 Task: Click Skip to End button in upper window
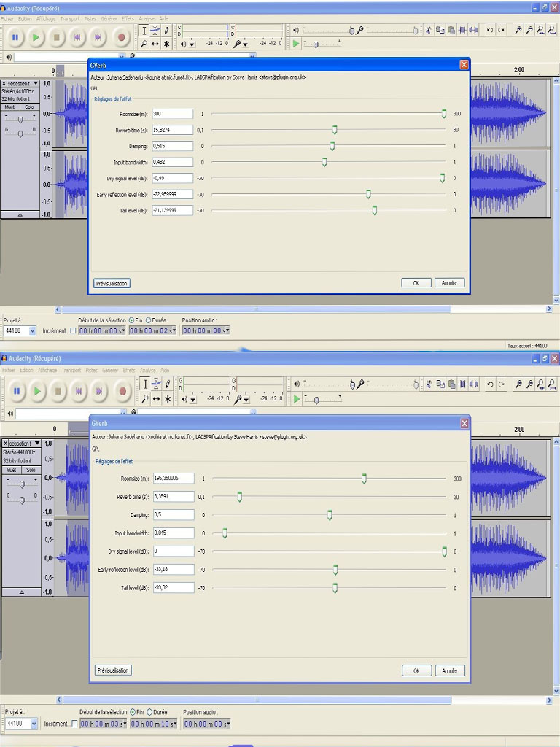point(99,37)
